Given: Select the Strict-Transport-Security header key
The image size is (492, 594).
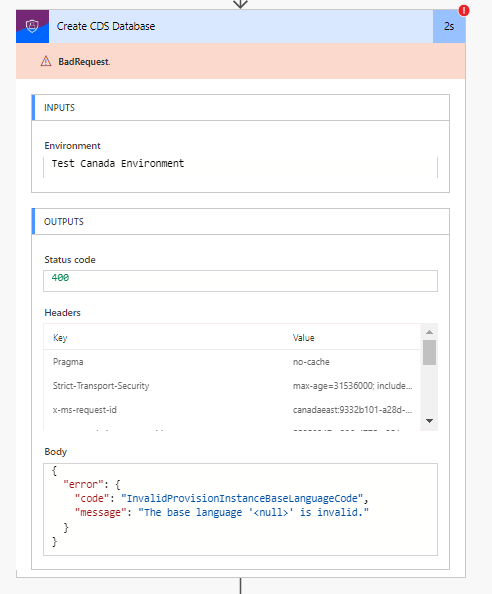Looking at the screenshot, I should pyautogui.click(x=101, y=386).
